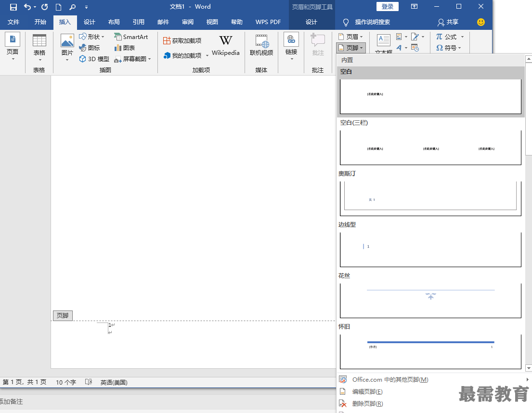Choose the 怀旧 footer thumbnail
The image size is (532, 413).
pos(430,351)
